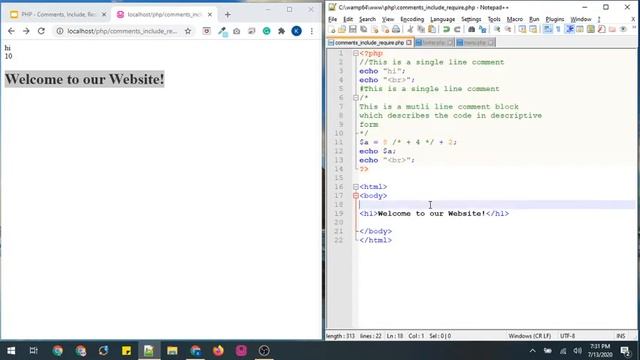Screen dimensions: 640x360
Task: Bookmark this page with the star icon
Action: (188, 31)
